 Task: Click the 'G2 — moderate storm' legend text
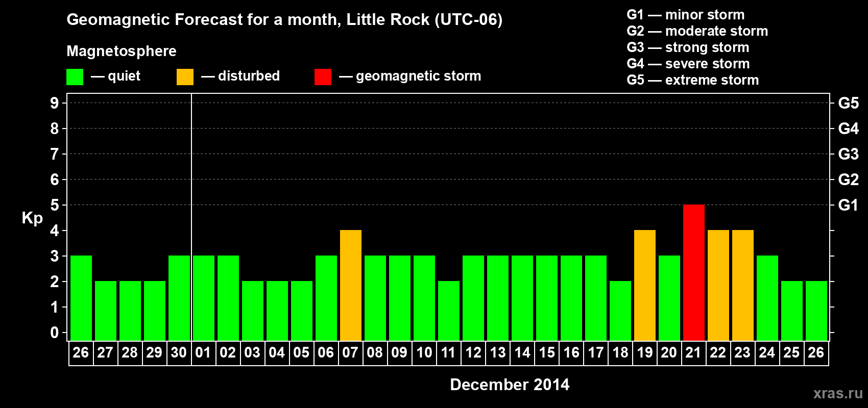(x=697, y=31)
